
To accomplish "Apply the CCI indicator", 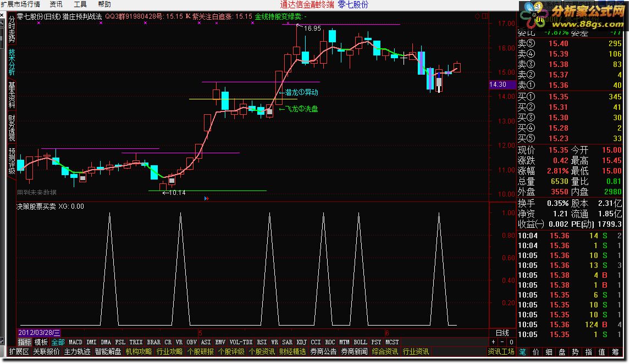I will pyautogui.click(x=316, y=342).
